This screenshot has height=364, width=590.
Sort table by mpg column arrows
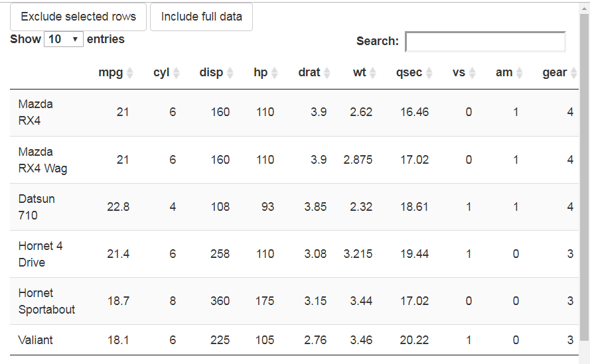click(x=130, y=73)
